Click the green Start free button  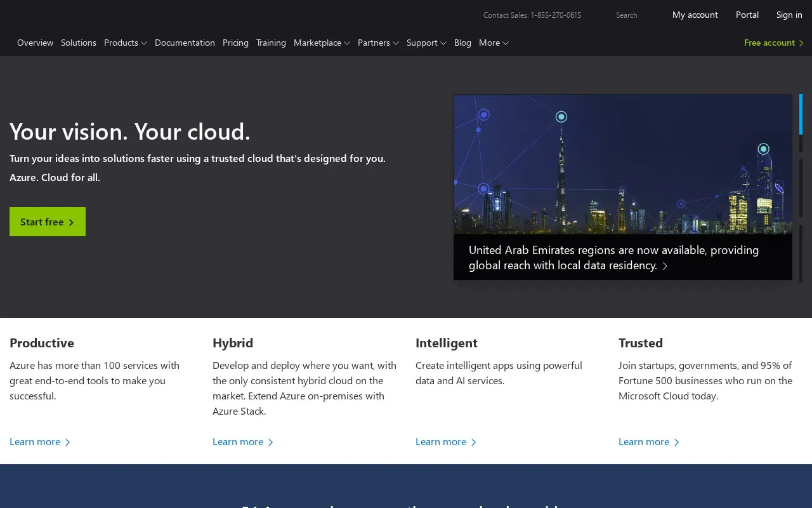click(48, 222)
